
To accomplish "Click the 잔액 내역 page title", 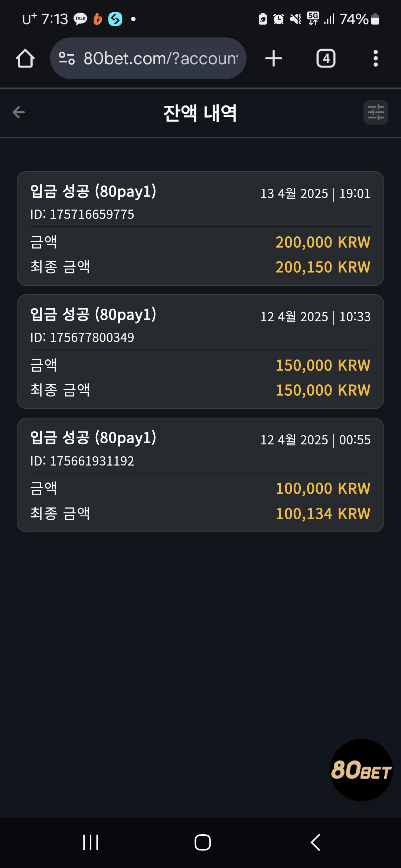I will 200,113.
